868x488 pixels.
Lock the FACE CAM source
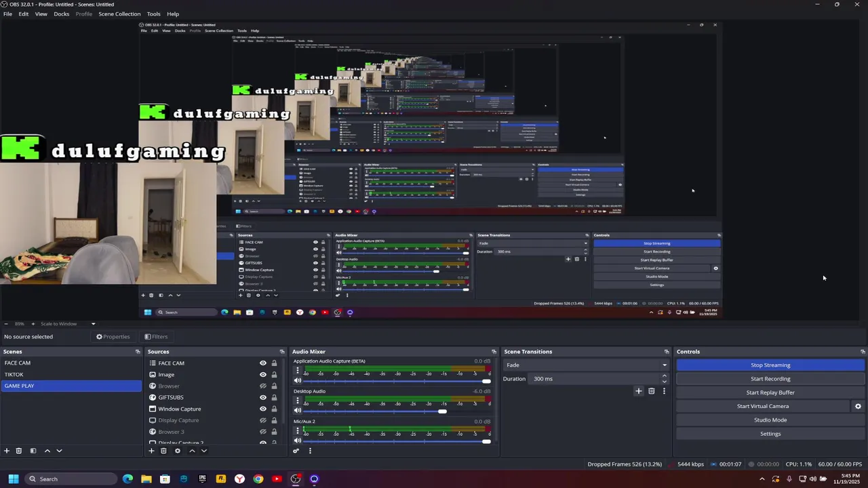[x=274, y=363]
